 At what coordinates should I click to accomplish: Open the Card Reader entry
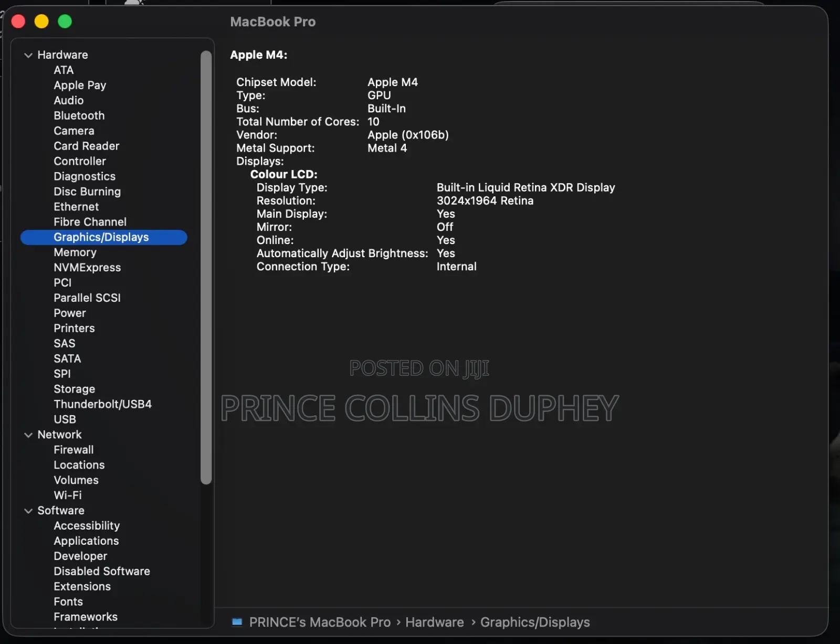[x=87, y=146]
